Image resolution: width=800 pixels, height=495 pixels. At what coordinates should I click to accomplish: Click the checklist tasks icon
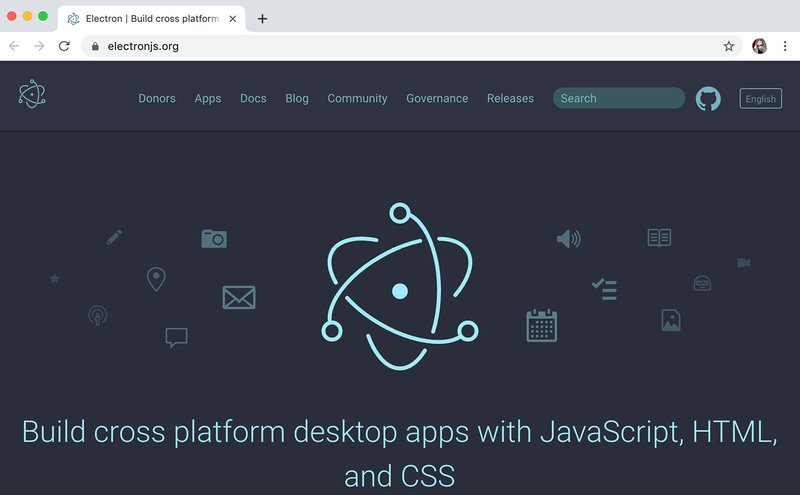point(604,289)
